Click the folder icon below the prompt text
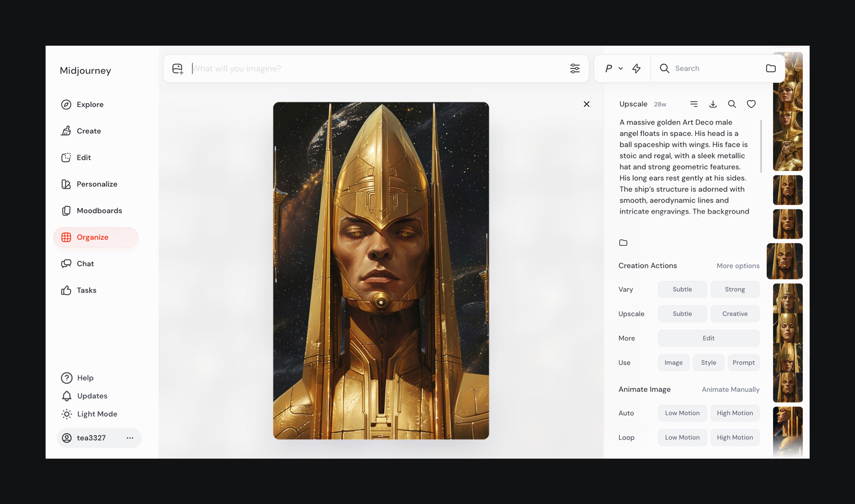 (x=623, y=243)
